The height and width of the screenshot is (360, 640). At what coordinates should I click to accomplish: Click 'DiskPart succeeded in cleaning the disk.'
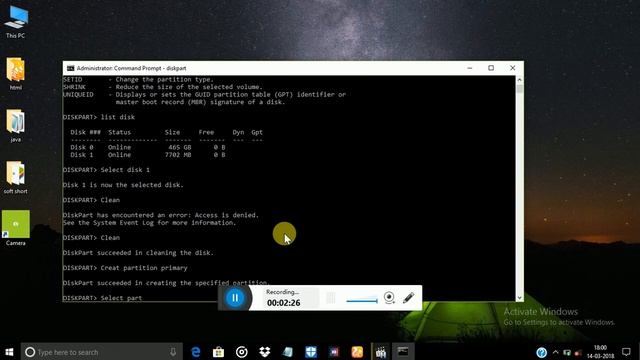point(138,253)
